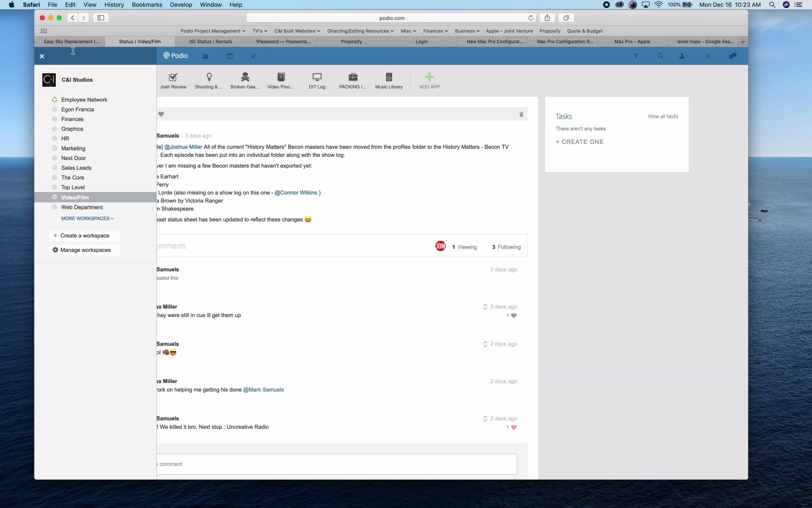Open Safari Develop menu
Screen dimensions: 812x508
(x=181, y=5)
